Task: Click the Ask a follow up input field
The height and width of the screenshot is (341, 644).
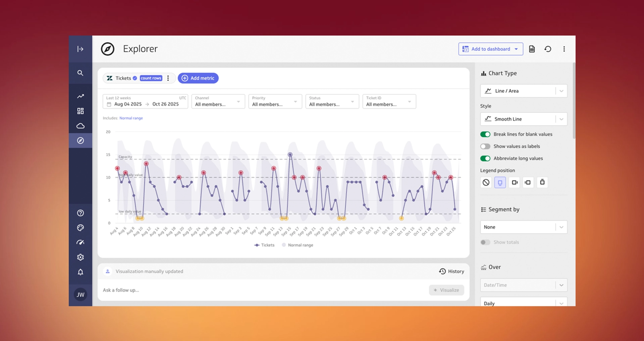Action: pyautogui.click(x=262, y=290)
